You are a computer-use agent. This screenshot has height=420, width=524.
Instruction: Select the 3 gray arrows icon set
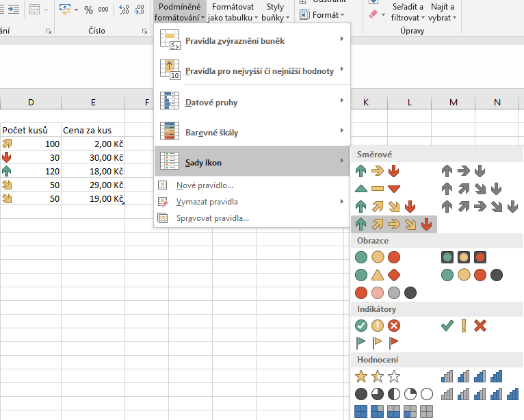click(x=463, y=171)
